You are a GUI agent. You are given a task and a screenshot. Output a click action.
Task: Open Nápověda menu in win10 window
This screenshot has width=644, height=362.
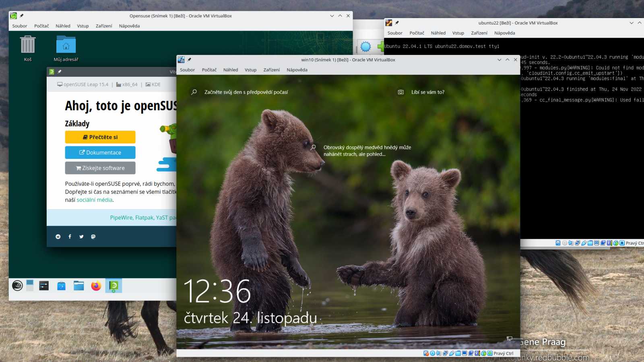click(x=297, y=70)
